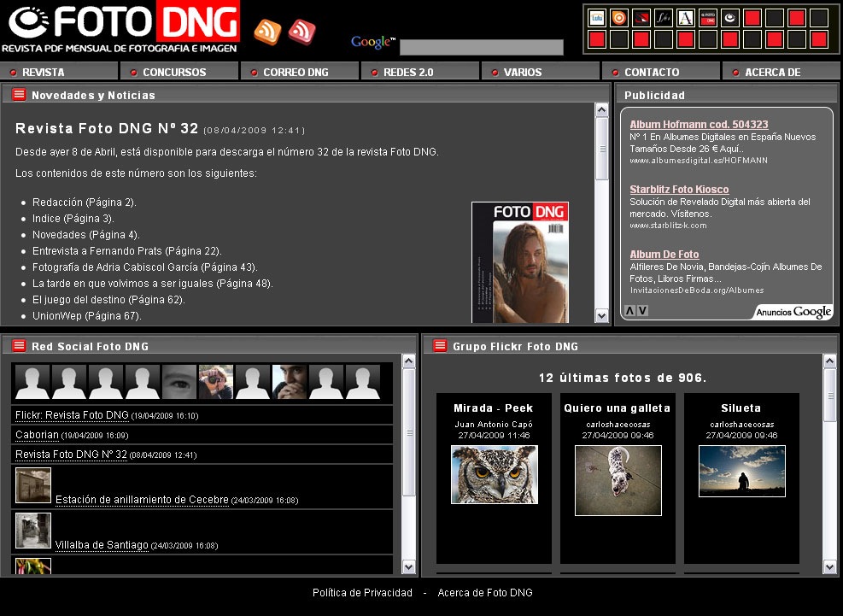Open the Política de Privacidad footer link

point(362,592)
